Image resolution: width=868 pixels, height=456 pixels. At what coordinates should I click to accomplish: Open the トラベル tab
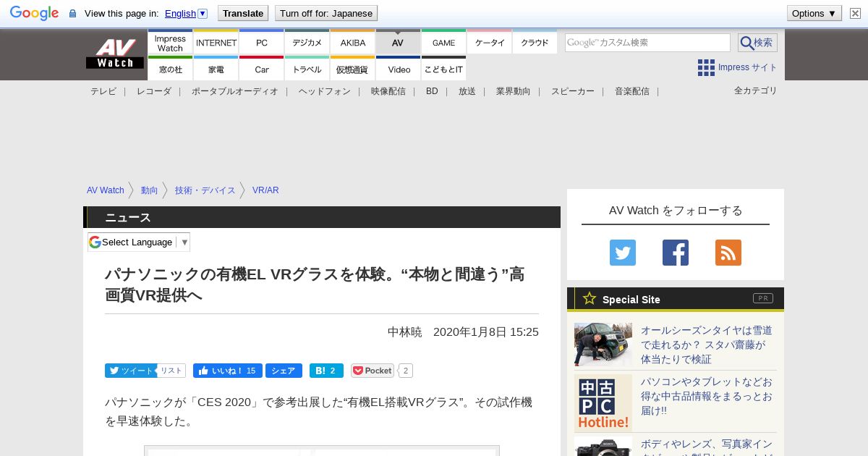pos(307,69)
